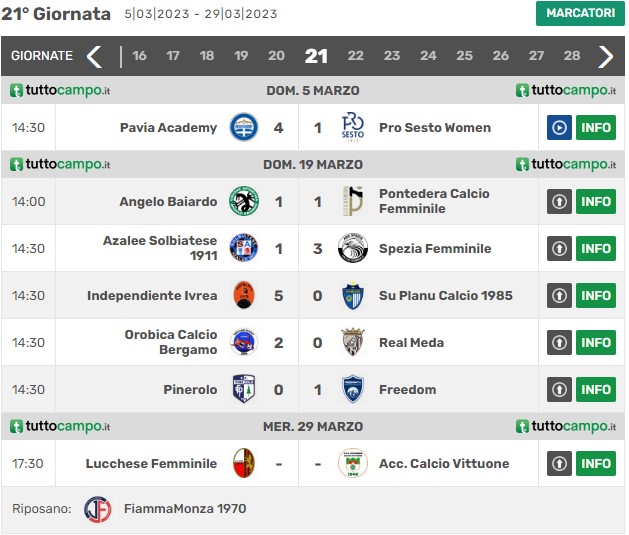Go to previous giornate with left chevron
The height and width of the screenshot is (535, 629).
[94, 56]
